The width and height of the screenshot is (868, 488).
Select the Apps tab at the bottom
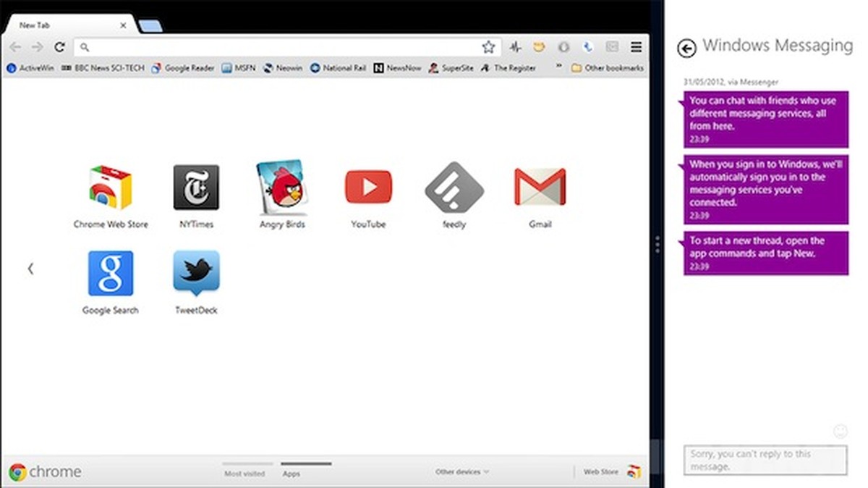[291, 473]
